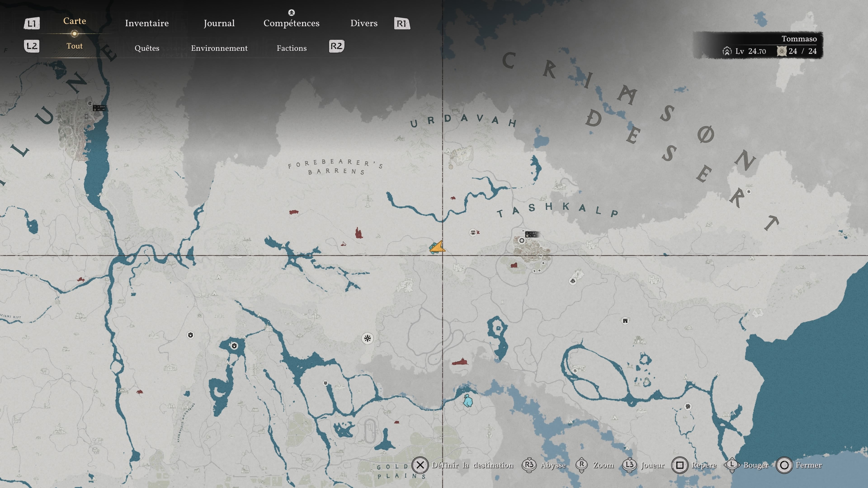Image resolution: width=868 pixels, height=488 pixels.
Task: Select the sunburst icon beside the oval river loop
Action: tap(575, 371)
